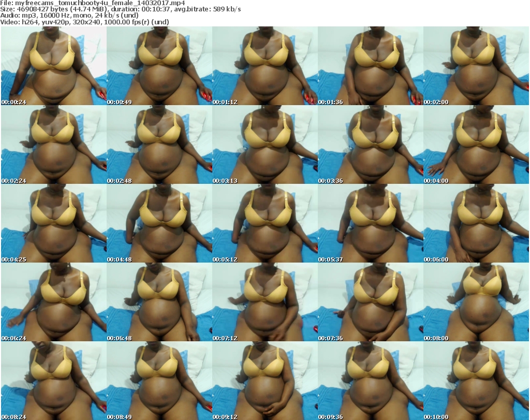View the thumbnail timestamped 00:08:00
530x420 pixels.
pos(476,302)
